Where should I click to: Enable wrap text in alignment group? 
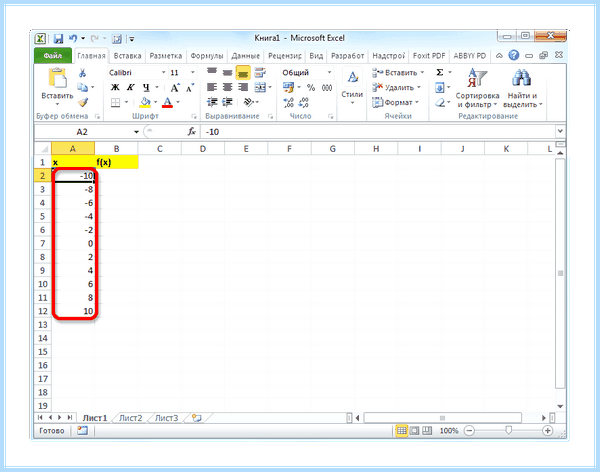260,72
